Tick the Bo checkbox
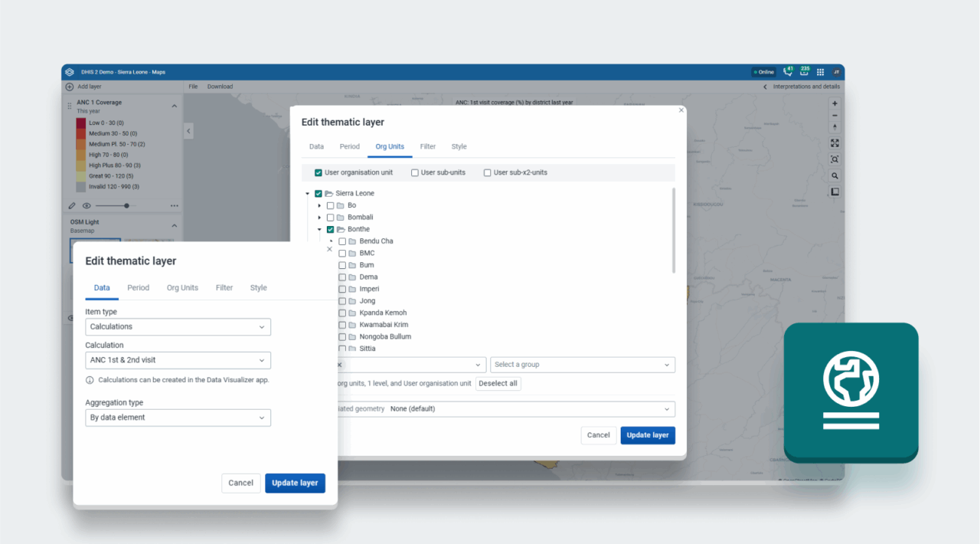Image resolution: width=980 pixels, height=544 pixels. pos(330,205)
